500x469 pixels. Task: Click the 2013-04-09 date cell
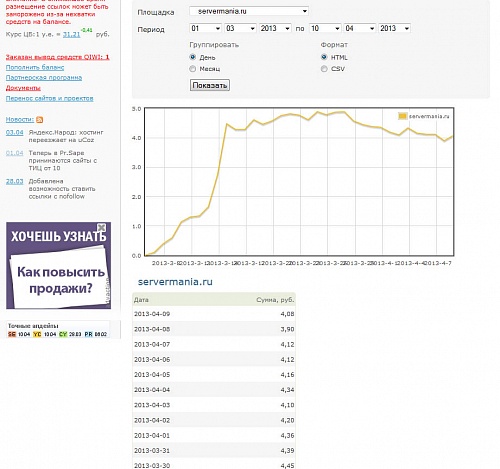[152, 314]
